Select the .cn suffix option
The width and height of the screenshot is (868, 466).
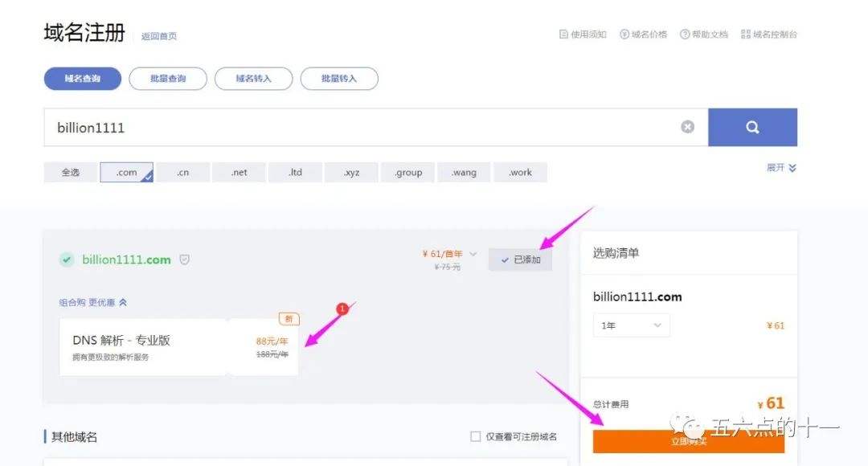(x=182, y=172)
